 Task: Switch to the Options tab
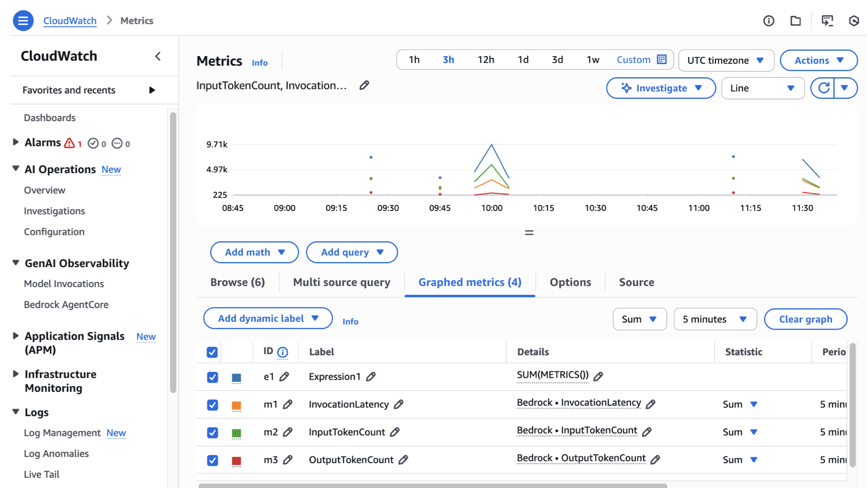[x=570, y=282]
